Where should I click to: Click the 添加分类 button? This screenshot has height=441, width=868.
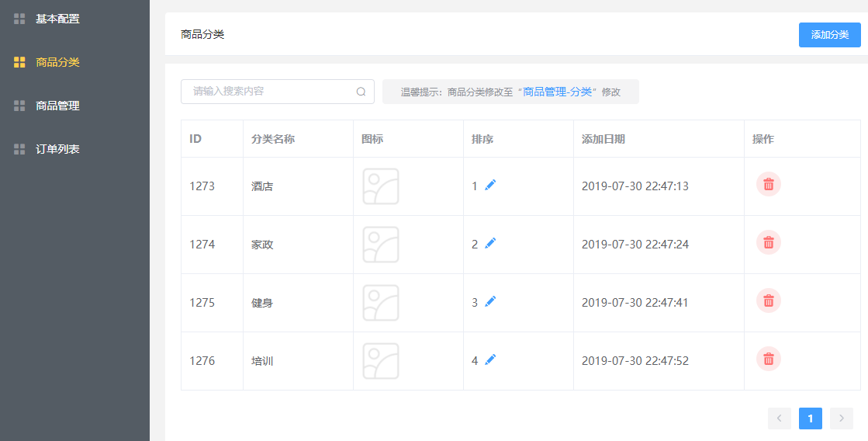click(830, 35)
